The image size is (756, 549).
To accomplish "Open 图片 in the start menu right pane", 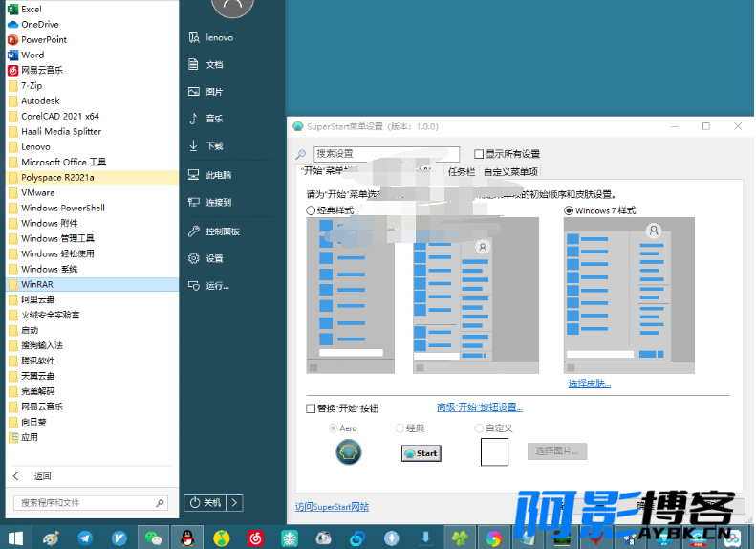I will point(206,92).
